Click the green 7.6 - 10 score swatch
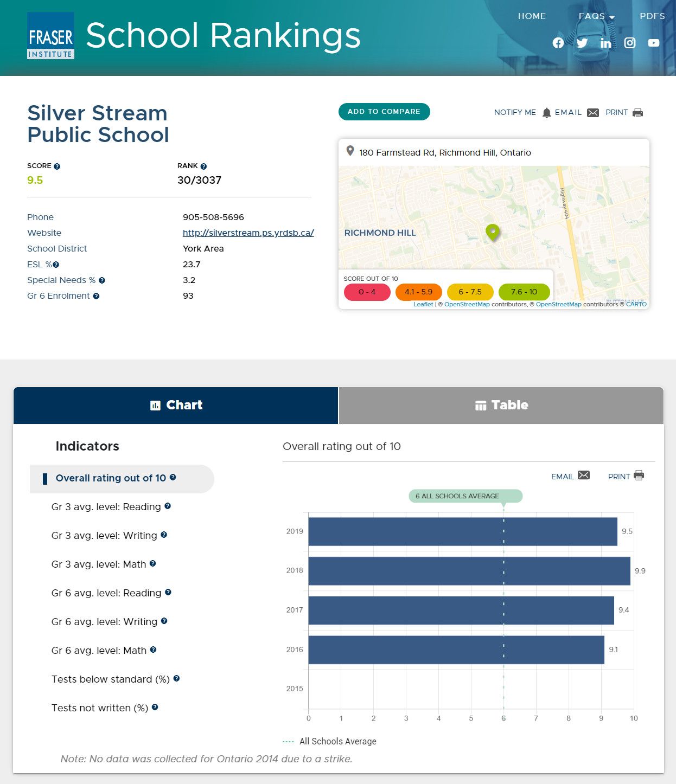 coord(524,292)
